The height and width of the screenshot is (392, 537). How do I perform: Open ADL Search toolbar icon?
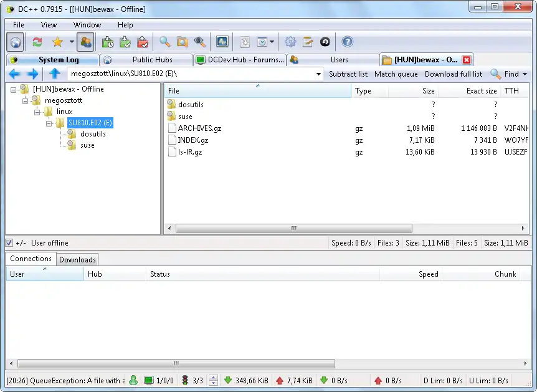coord(182,42)
